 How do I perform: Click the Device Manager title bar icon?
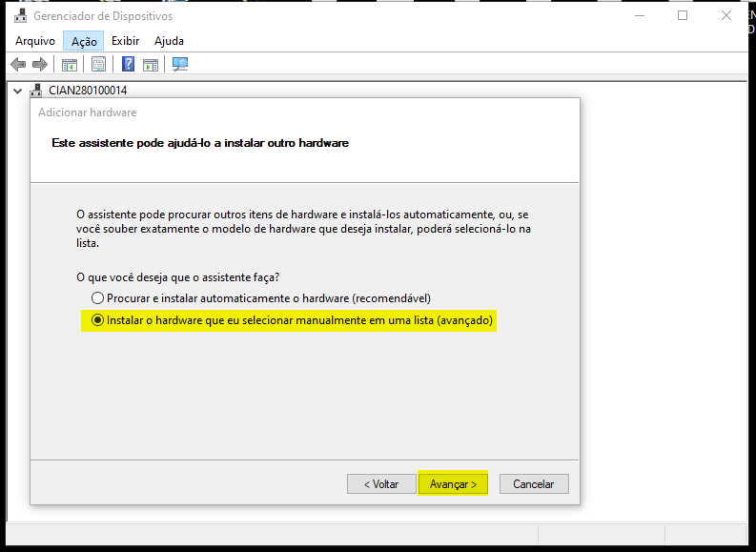(x=20, y=16)
